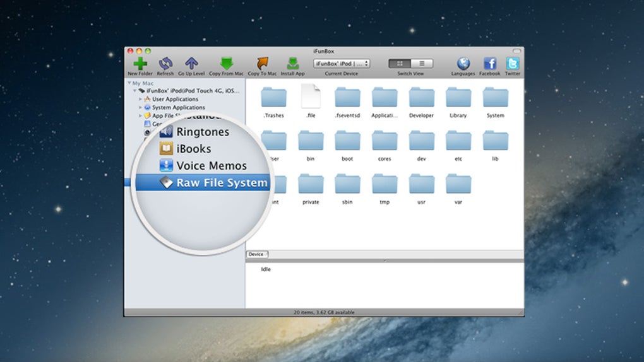The width and height of the screenshot is (644, 362).
Task: Open the etc folder
Action: tap(458, 141)
